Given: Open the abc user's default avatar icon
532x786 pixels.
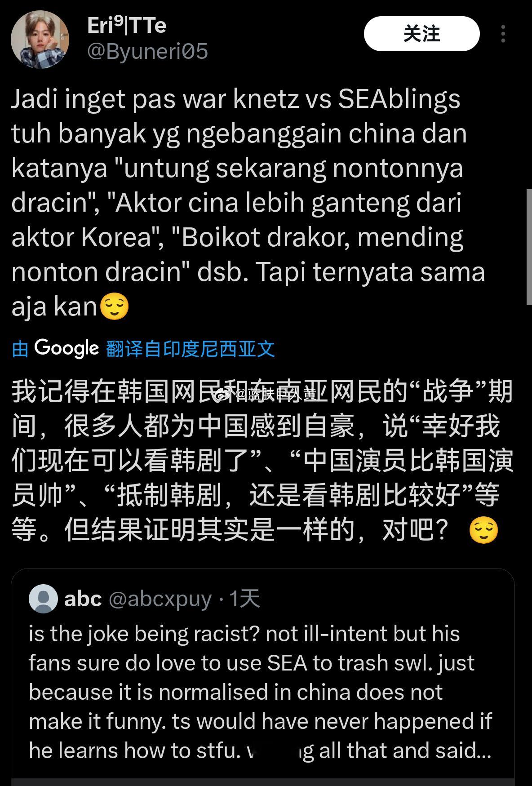Looking at the screenshot, I should point(43,599).
